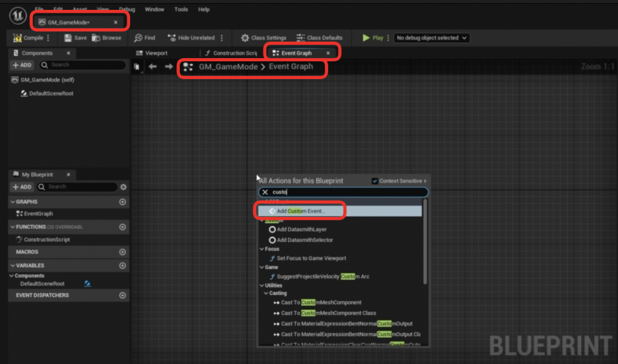Viewport: 618px width, 364px height.
Task: Select SuggestProjectileVelocity Custom Arc
Action: coord(320,277)
